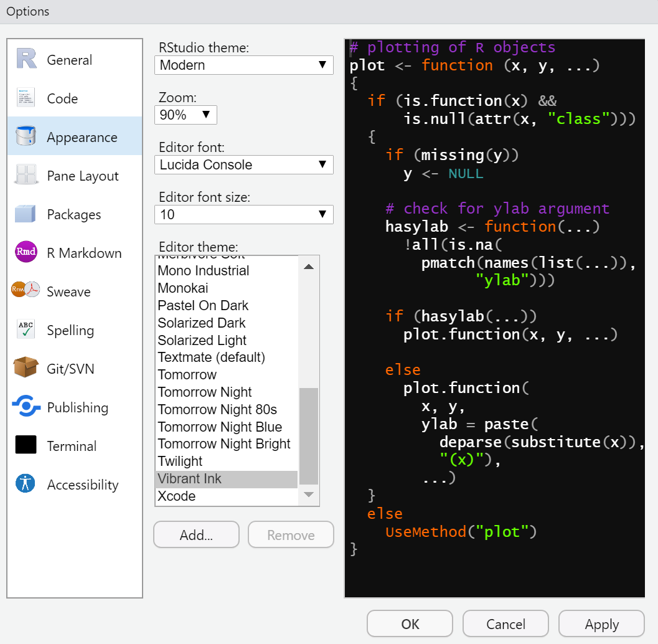The height and width of the screenshot is (644, 658).
Task: Select the Tomorrow editor theme
Action: tap(227, 374)
